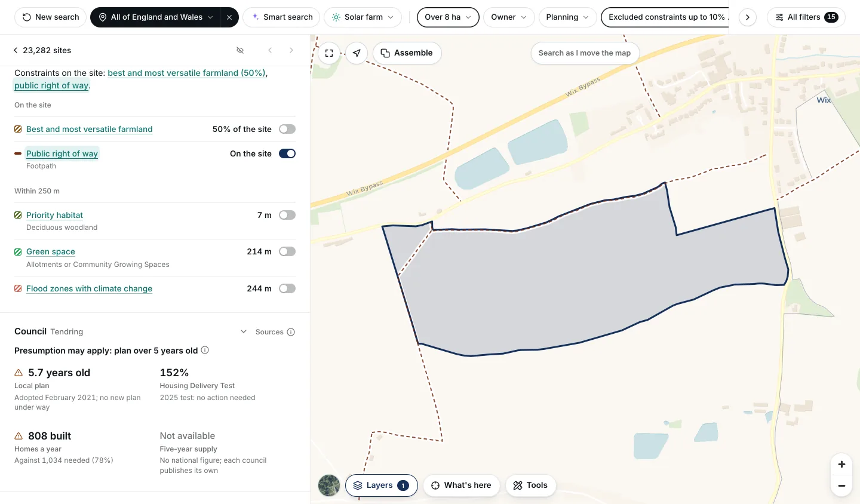Click the Sources info icon

pyautogui.click(x=291, y=332)
